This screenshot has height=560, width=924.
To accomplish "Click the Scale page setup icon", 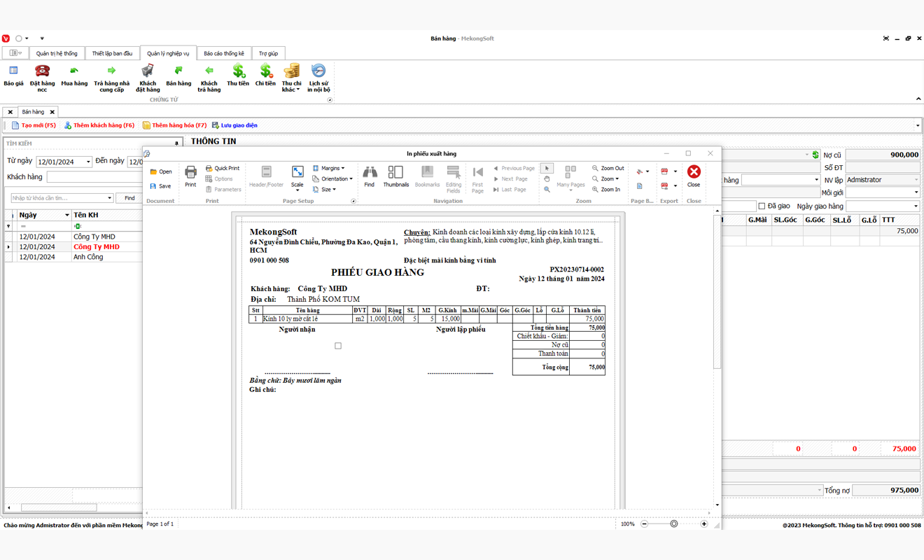I will (x=297, y=175).
